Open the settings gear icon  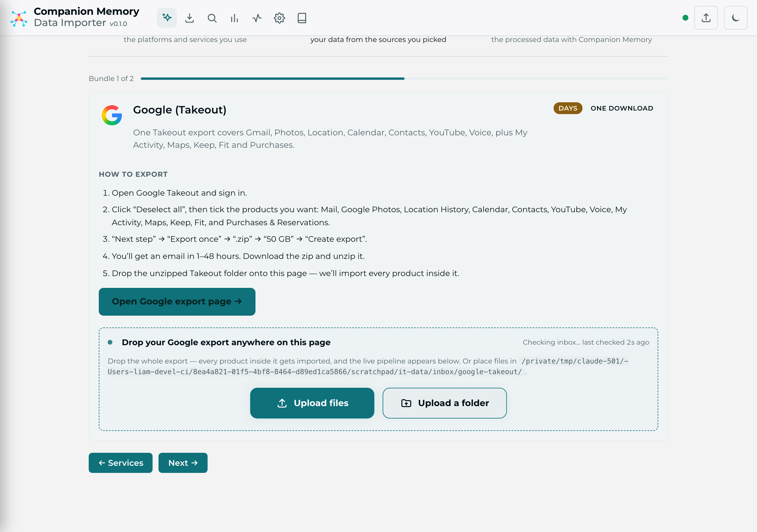tap(279, 18)
